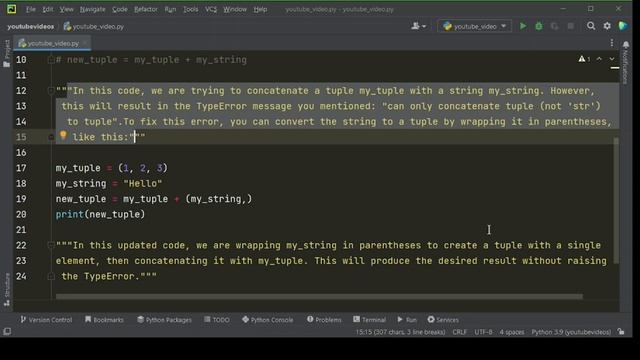
Task: Click horizontal editor scrollbar
Action: coord(319,297)
